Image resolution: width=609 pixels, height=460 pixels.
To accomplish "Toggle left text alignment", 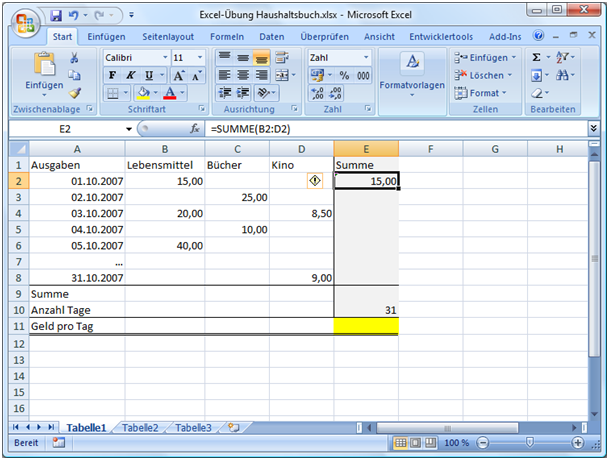I will 224,75.
